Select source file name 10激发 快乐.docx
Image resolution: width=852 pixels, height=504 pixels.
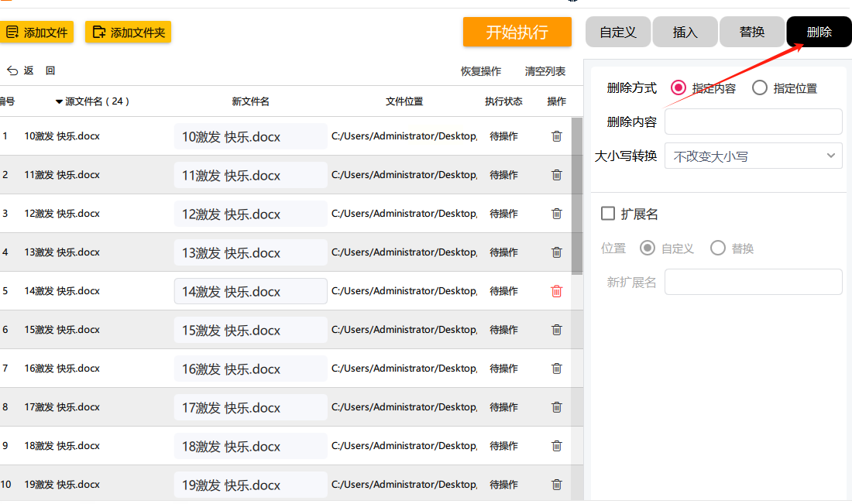pos(62,136)
